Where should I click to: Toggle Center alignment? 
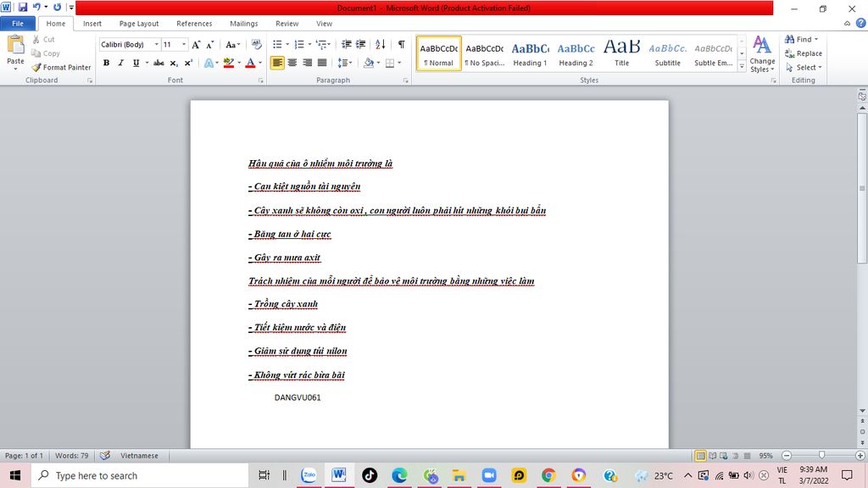pos(292,63)
